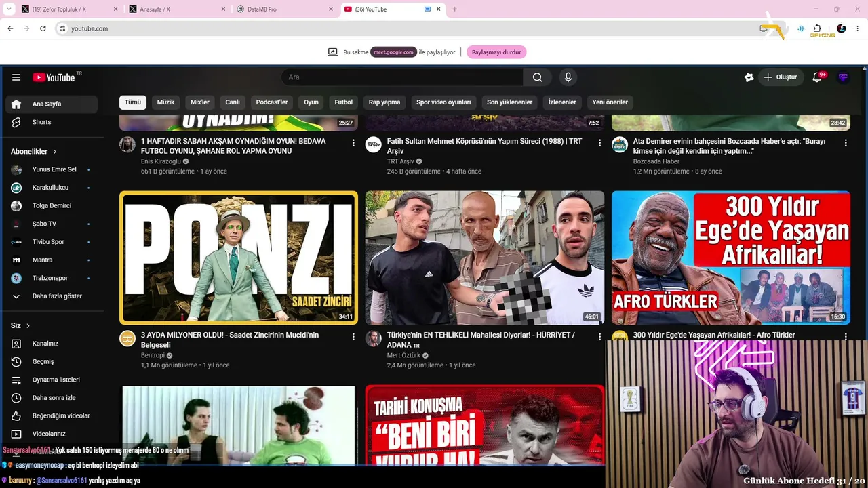This screenshot has width=868, height=488.
Task: Play the 300 Yıldır Ege'de Yaşayan Afrikalılar thumbnail
Action: click(x=731, y=258)
